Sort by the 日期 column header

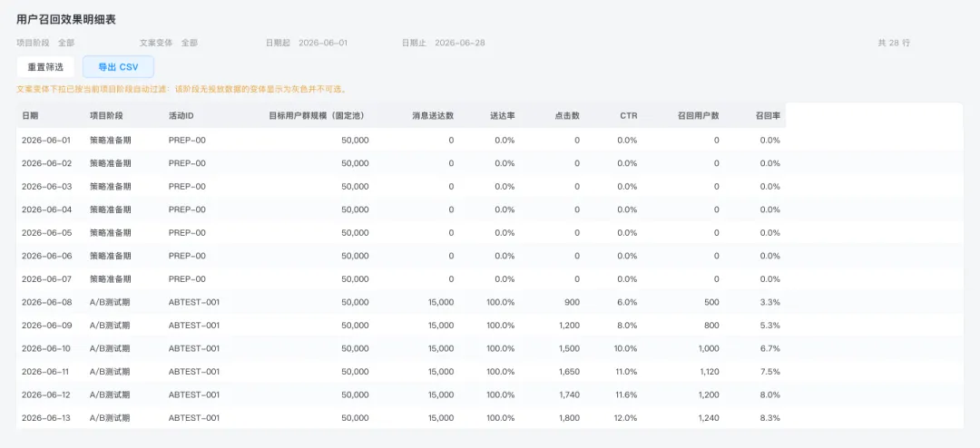pos(30,115)
